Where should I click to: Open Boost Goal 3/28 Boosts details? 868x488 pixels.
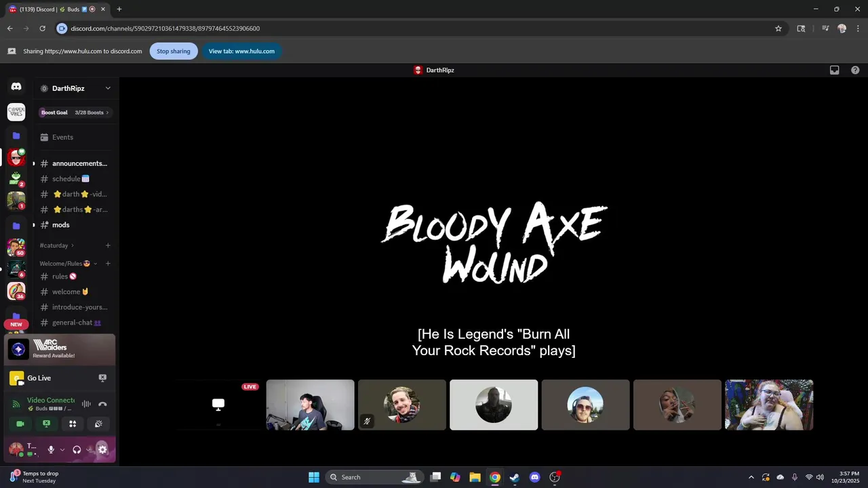click(x=75, y=113)
